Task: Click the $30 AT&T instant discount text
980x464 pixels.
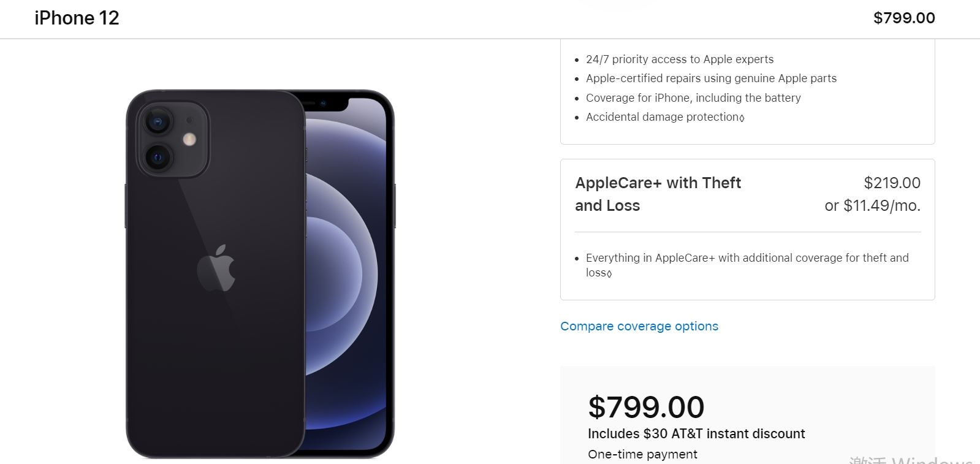Action: pos(696,433)
